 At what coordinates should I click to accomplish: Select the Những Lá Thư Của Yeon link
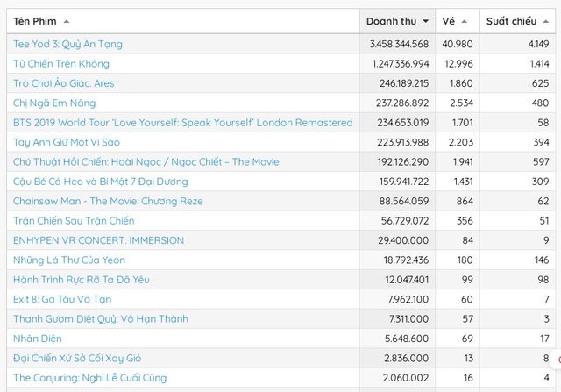click(x=69, y=260)
